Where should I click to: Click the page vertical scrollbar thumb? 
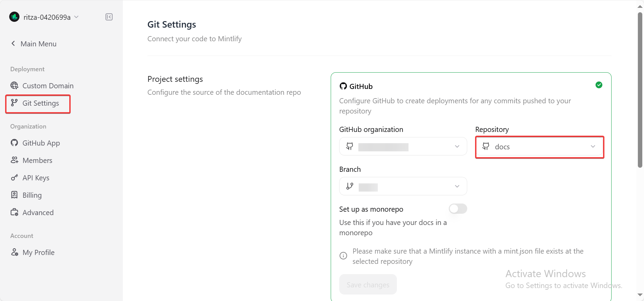coord(640,90)
